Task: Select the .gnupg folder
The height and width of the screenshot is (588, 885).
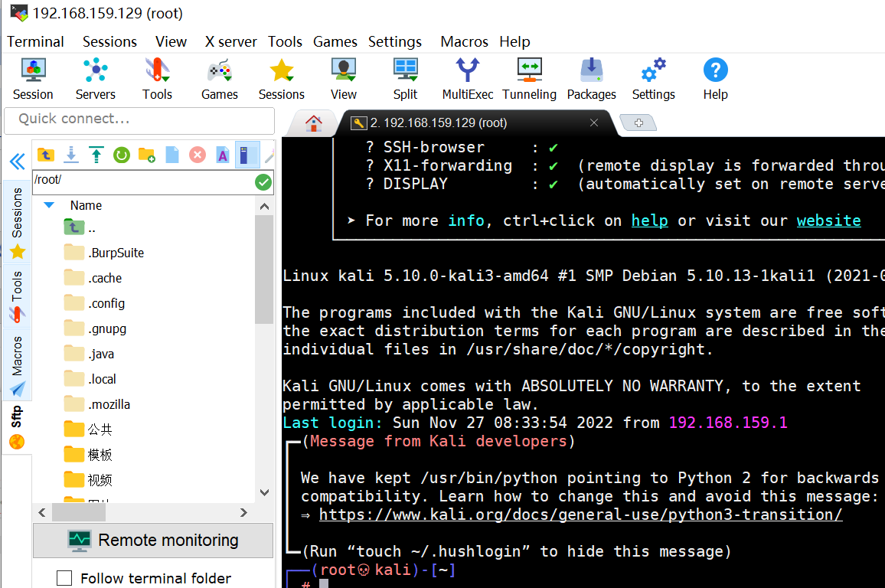Action: 96,328
